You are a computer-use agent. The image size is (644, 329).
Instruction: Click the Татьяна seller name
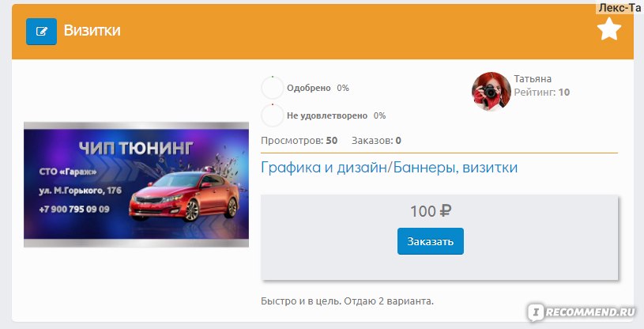point(533,78)
